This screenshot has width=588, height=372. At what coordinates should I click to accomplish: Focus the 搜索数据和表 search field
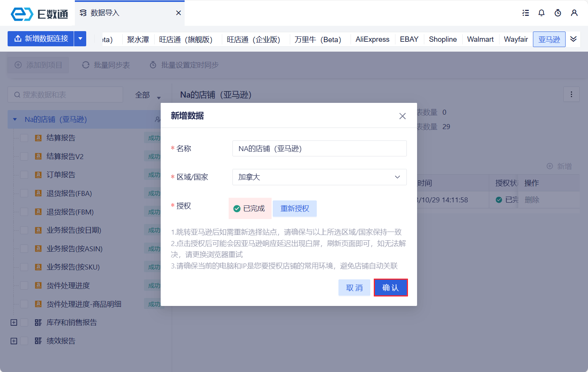tap(65, 95)
